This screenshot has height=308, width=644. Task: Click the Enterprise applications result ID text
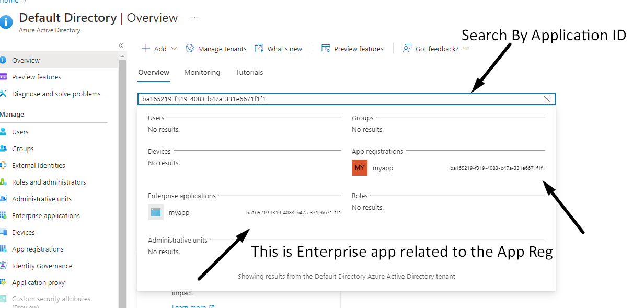click(x=294, y=213)
